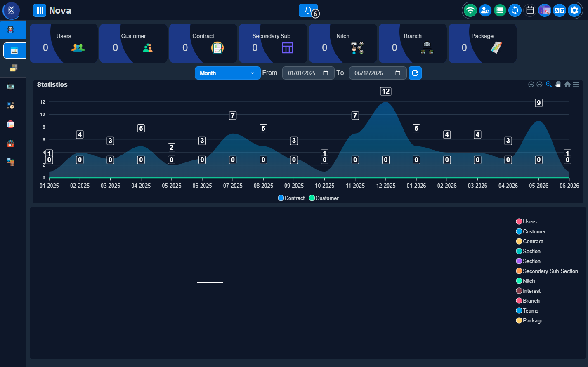The image size is (588, 367).
Task: Open the red circle layout sidebar icon
Action: coord(11,125)
